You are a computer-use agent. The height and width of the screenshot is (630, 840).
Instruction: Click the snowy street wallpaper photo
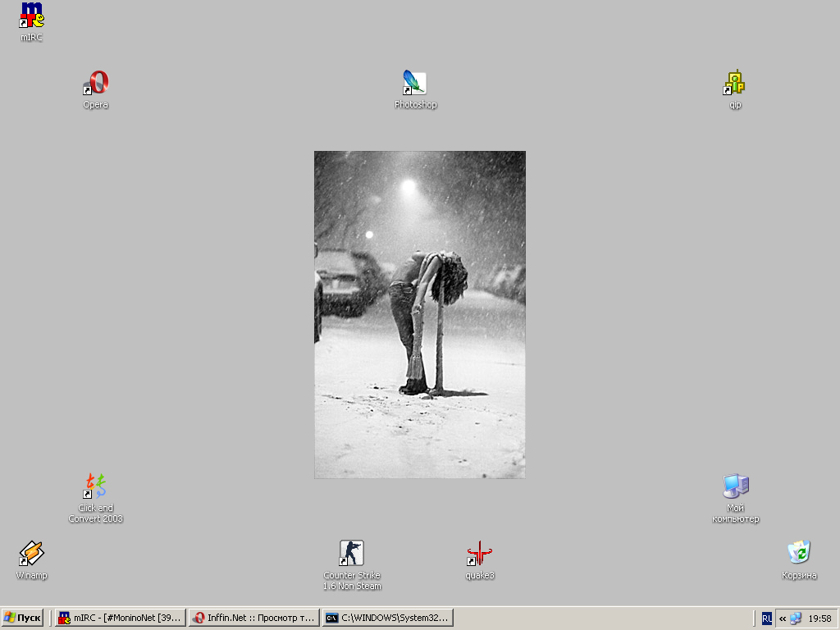point(419,314)
